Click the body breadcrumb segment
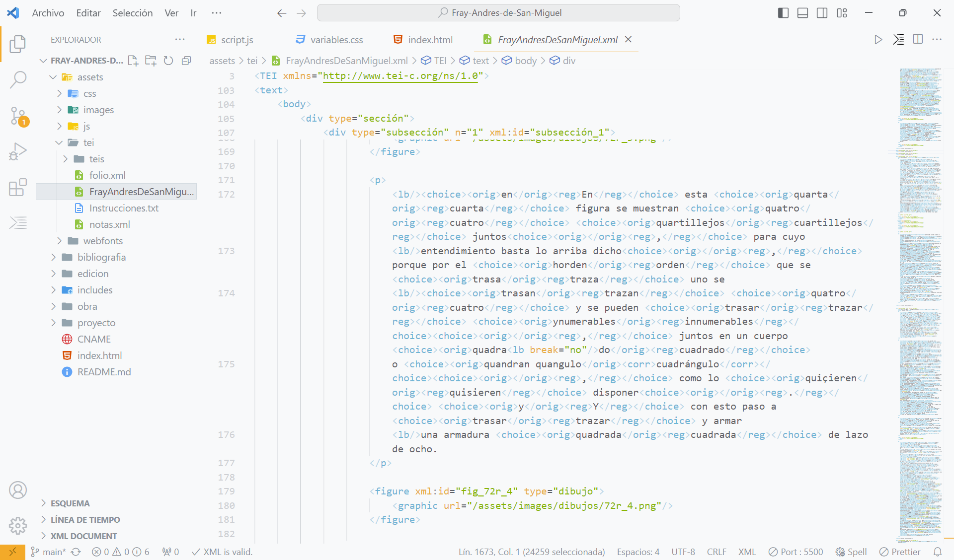 [519, 61]
